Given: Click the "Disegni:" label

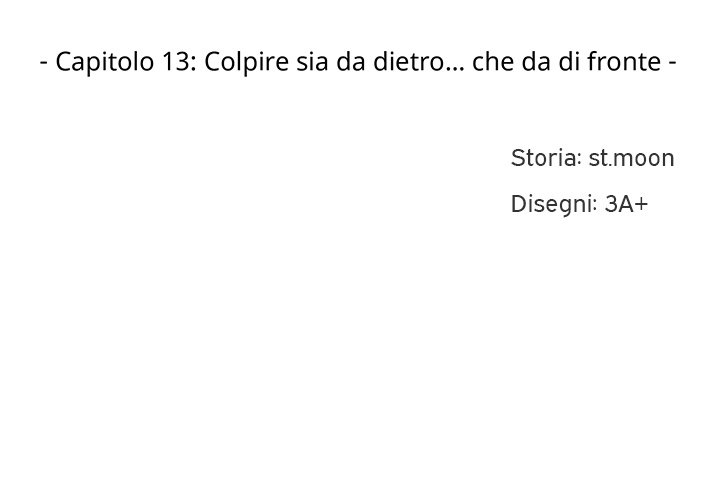Looking at the screenshot, I should (553, 205).
